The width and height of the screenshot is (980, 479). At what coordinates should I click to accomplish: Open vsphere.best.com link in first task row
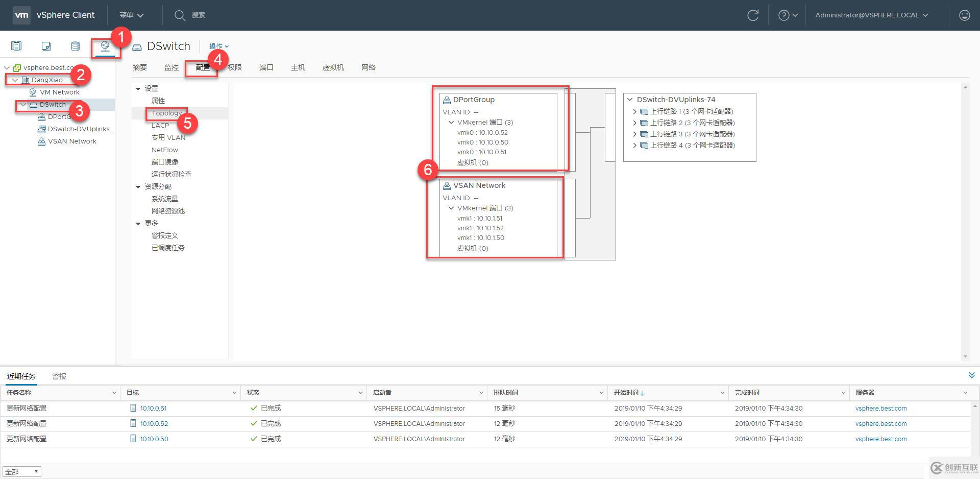click(x=881, y=408)
